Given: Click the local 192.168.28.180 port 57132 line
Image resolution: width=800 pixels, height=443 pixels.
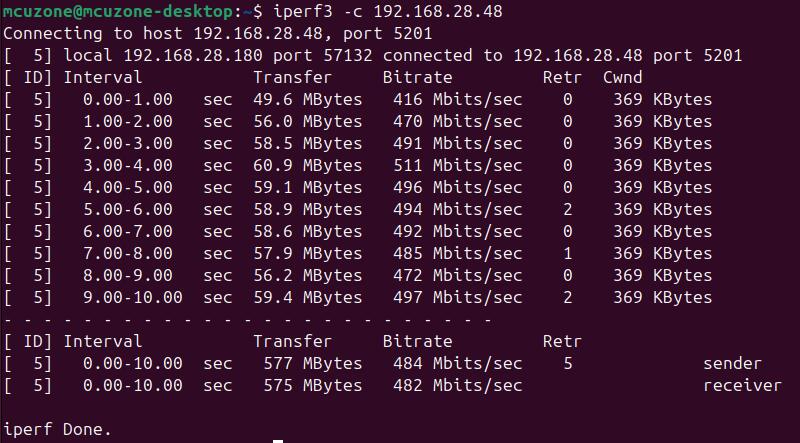Looking at the screenshot, I should click(372, 56).
